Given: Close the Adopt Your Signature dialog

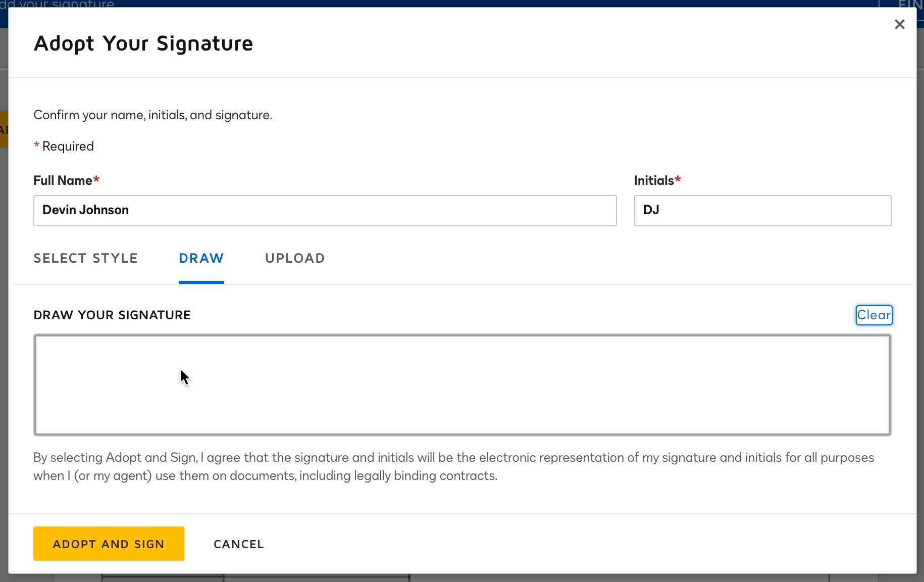Looking at the screenshot, I should [x=899, y=24].
